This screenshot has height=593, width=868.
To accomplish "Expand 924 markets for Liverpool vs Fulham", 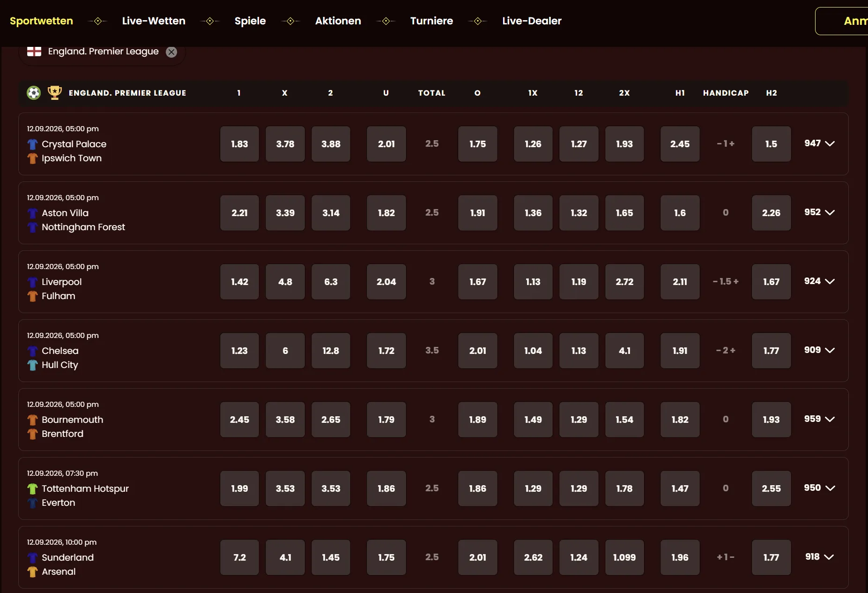I will (x=819, y=281).
